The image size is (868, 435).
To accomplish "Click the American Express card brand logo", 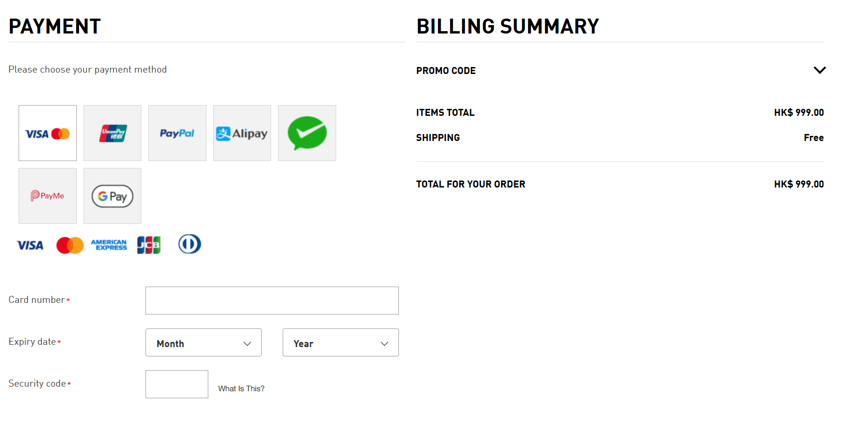I will [109, 245].
